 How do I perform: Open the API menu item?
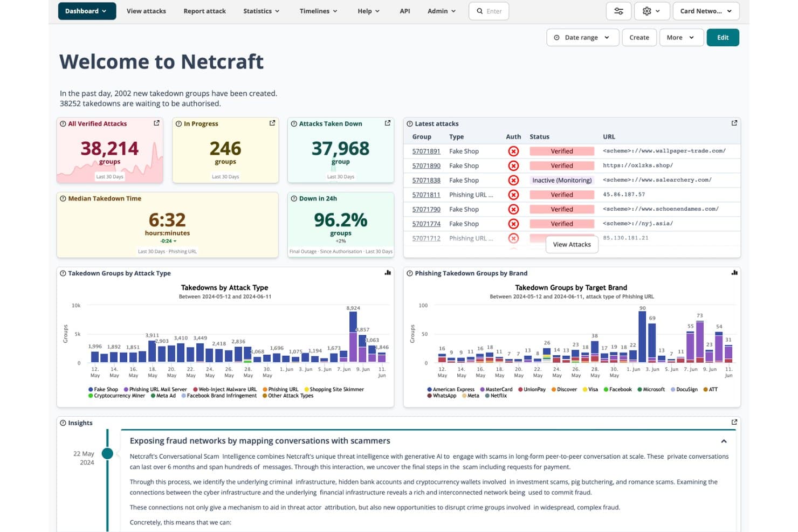405,11
